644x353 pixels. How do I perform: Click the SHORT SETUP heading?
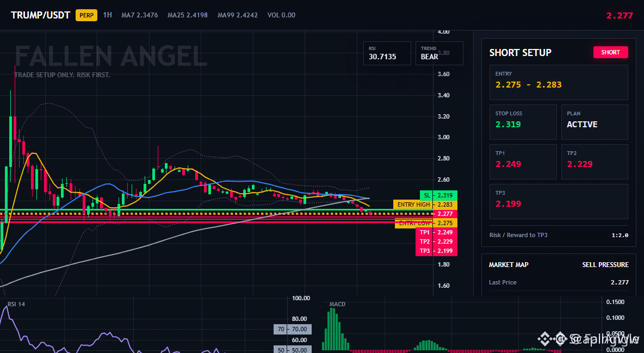click(x=521, y=53)
